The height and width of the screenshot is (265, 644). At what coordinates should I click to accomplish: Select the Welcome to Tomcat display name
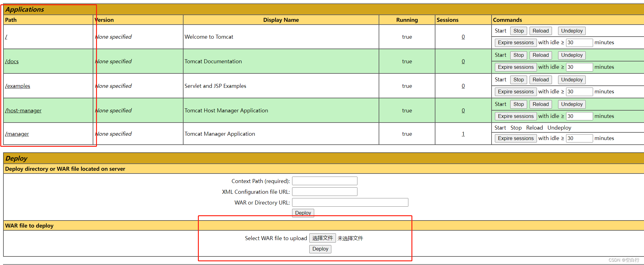(x=209, y=37)
